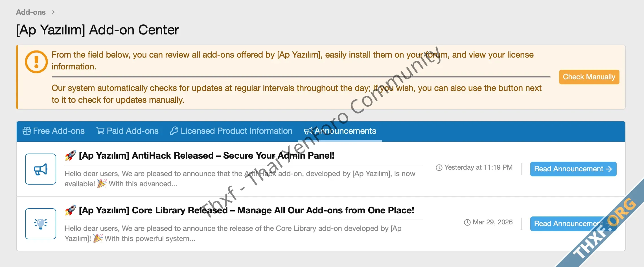
Task: Click the megaphone icon beside AntiHack announcement
Action: [x=41, y=169]
